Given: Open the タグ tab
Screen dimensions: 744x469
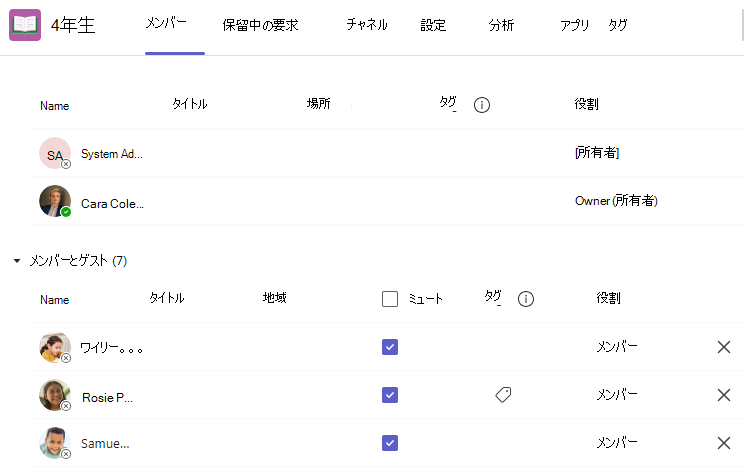Looking at the screenshot, I should click(x=618, y=25).
